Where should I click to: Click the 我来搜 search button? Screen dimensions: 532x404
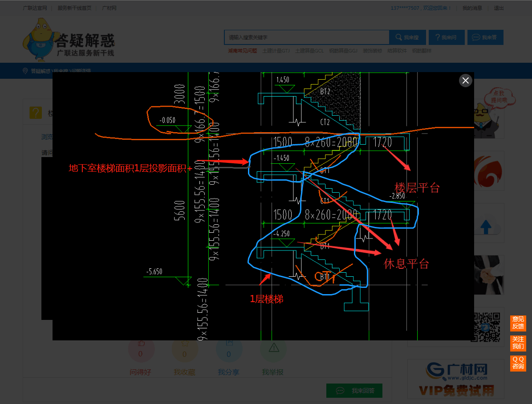pos(407,37)
